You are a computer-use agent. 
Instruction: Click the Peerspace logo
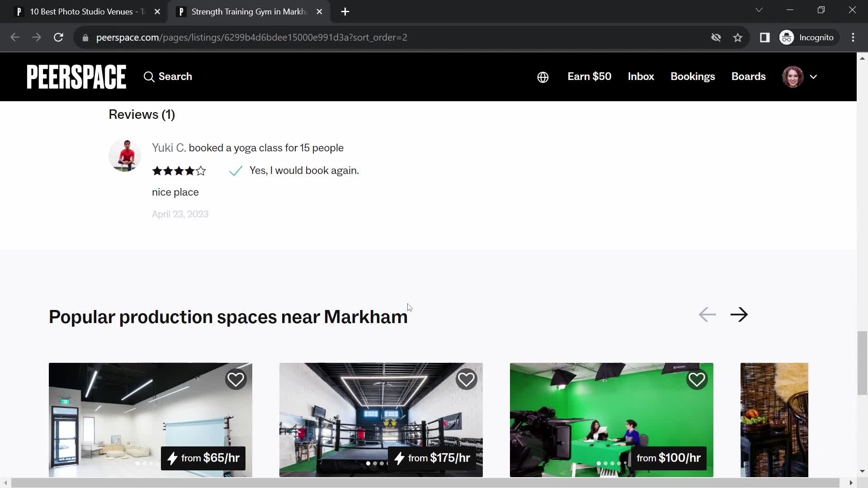(x=76, y=76)
